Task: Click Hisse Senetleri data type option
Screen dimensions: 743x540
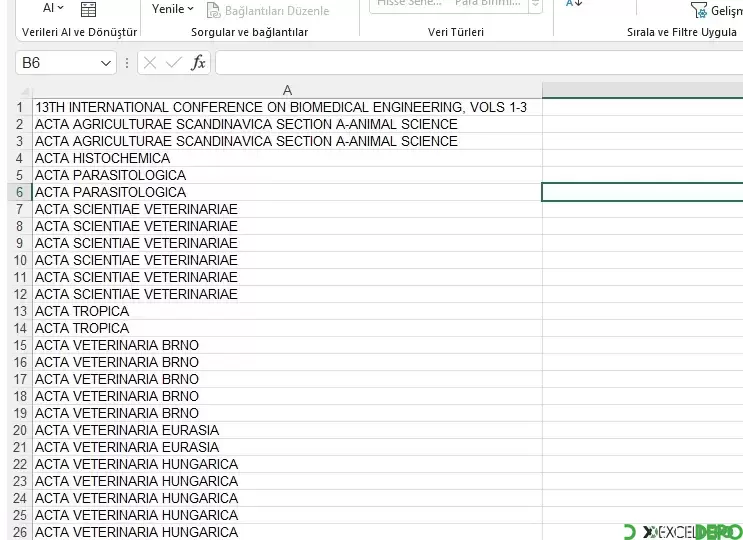Action: (x=408, y=4)
